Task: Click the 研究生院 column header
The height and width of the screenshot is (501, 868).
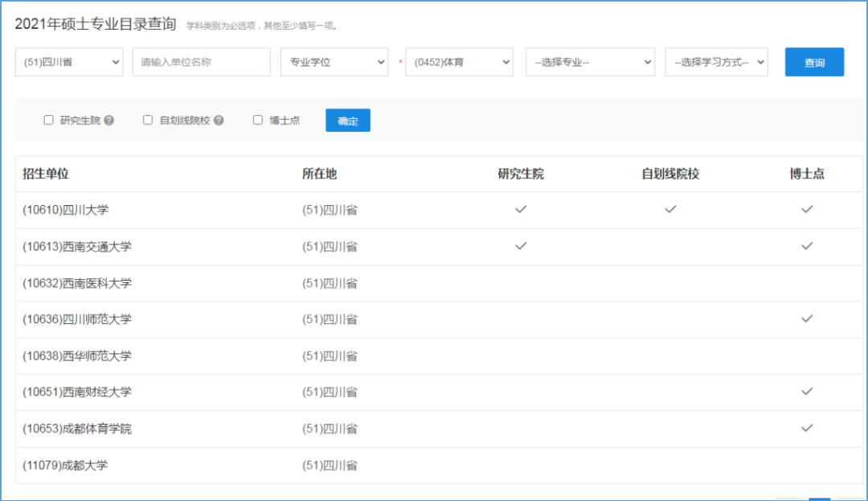Action: 521,174
